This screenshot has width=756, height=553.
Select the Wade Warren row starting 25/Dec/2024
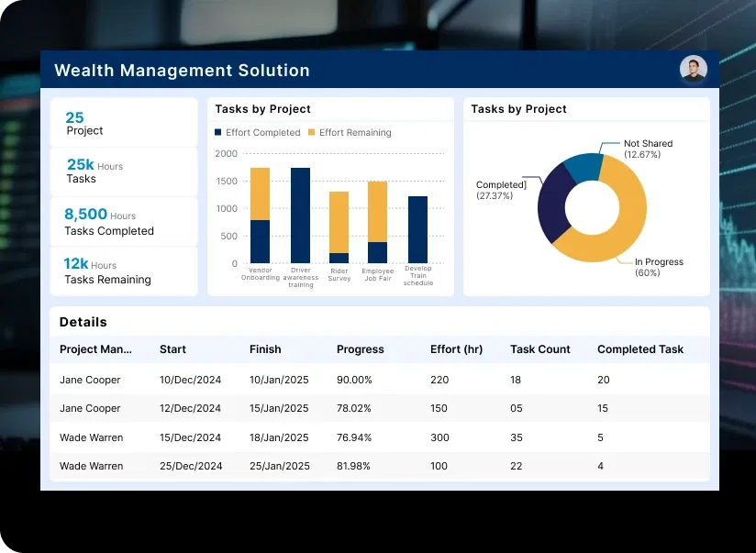click(378, 466)
